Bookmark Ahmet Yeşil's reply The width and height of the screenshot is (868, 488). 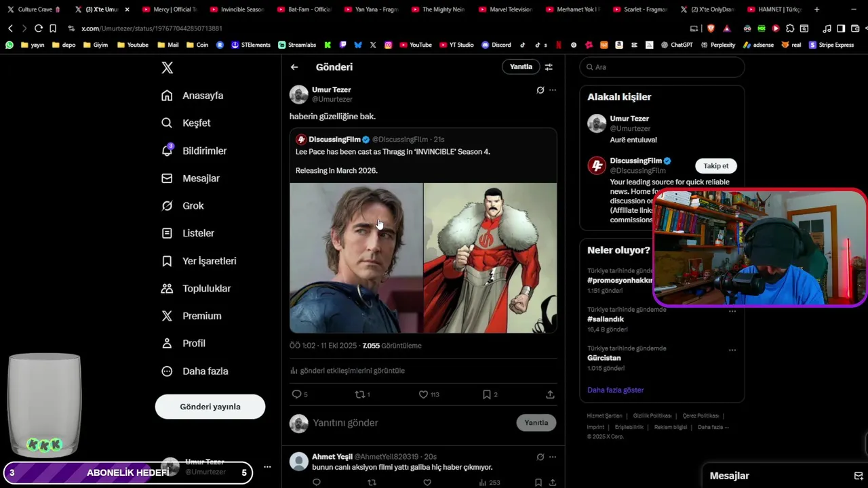tap(538, 483)
